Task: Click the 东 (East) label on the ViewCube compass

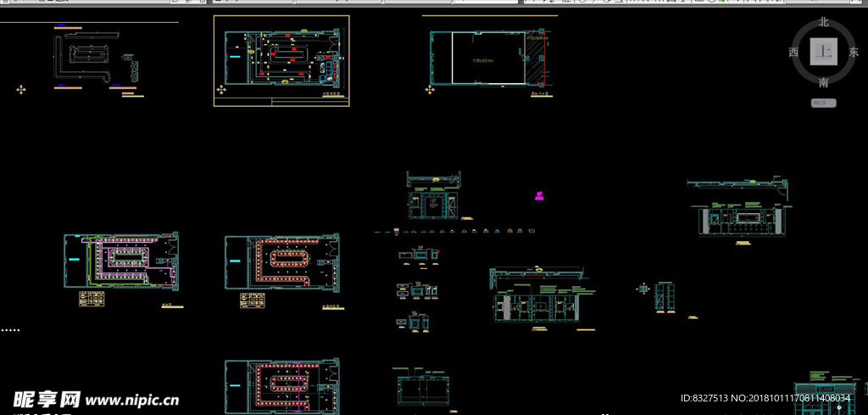Action: (853, 53)
